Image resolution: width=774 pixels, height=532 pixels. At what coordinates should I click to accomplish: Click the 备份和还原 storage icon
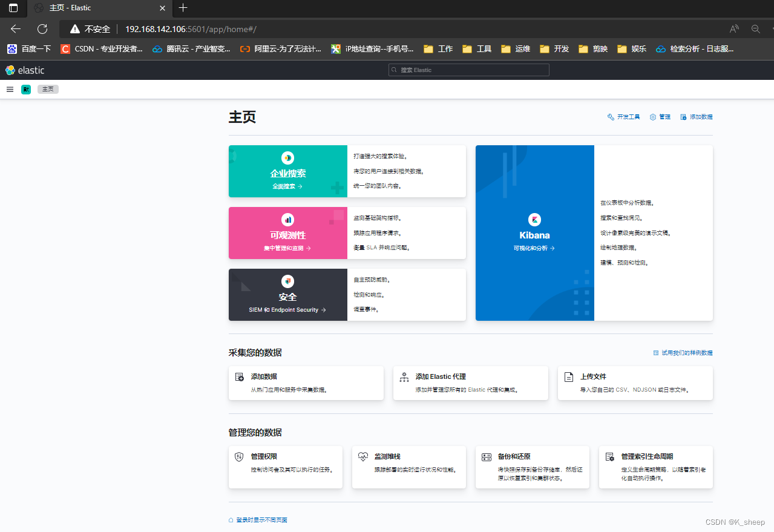click(487, 457)
